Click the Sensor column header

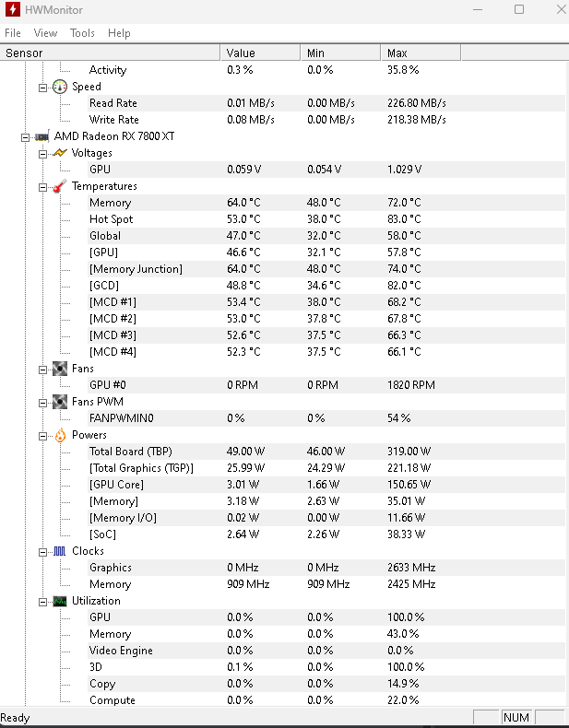point(110,53)
